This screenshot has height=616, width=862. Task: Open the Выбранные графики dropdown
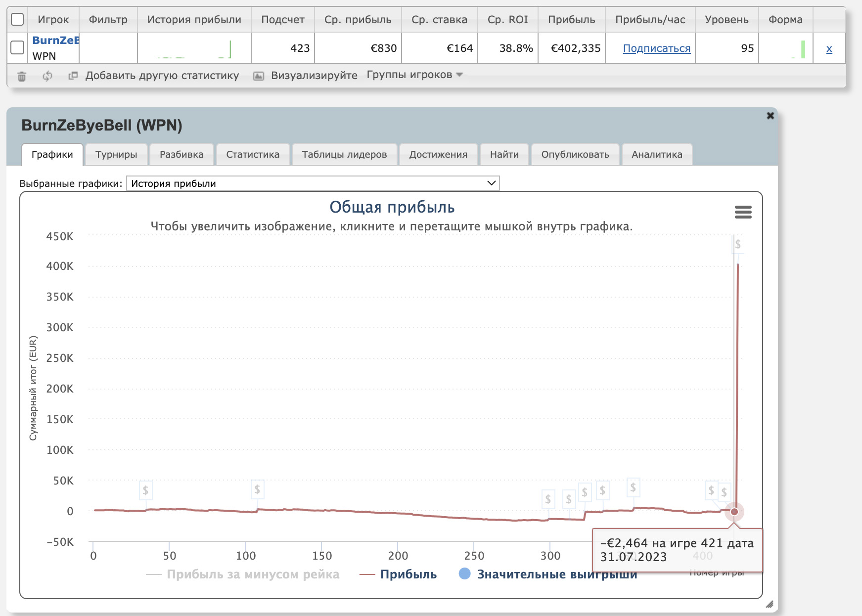point(313,183)
